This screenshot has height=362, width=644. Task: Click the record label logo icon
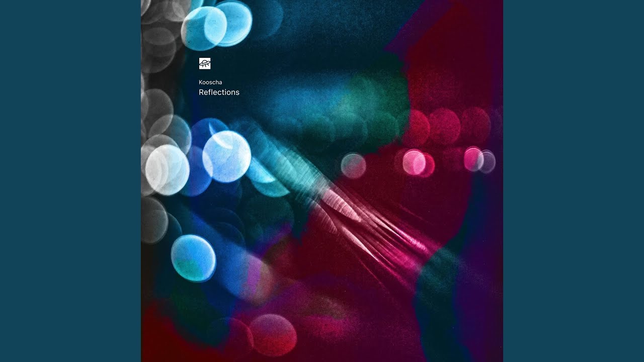coord(205,63)
